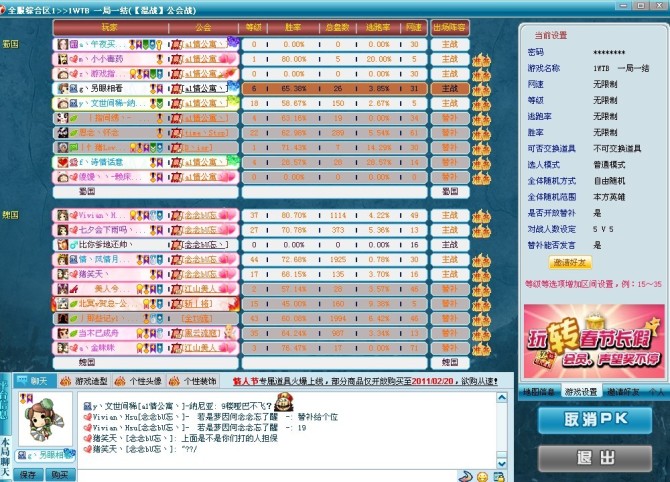This screenshot has width=670, height=482.
Task: Click the hat-man emoticon in chat message
Action: [x=283, y=402]
